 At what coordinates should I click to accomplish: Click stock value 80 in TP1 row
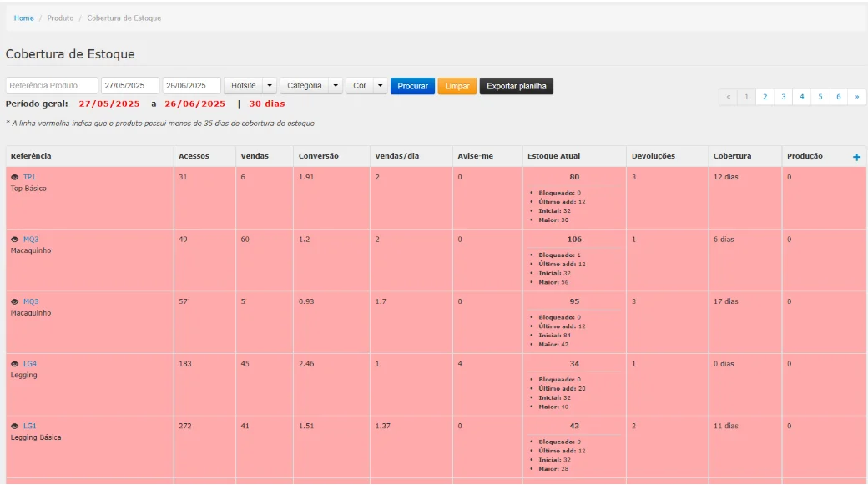[574, 177]
